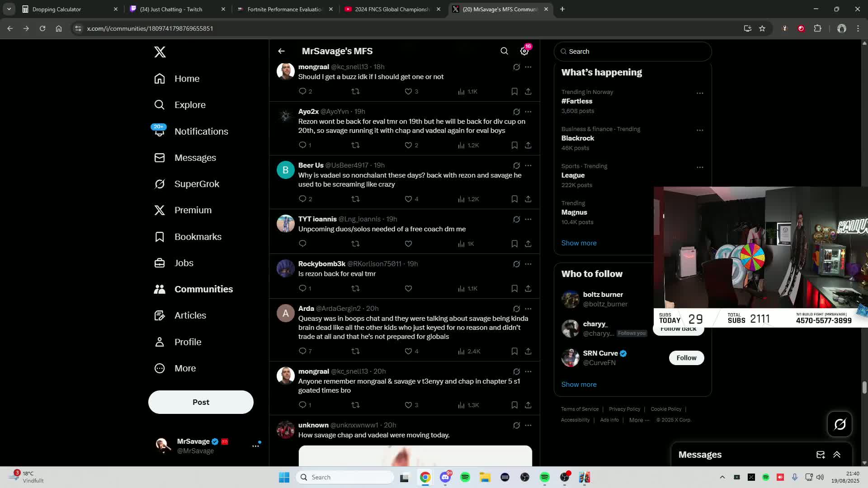Image resolution: width=868 pixels, height=488 pixels.
Task: Like Arda's post with 4 likes
Action: 408,351
